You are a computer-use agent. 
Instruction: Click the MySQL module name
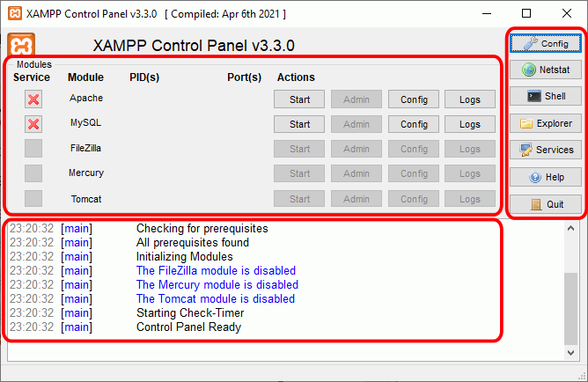tap(86, 122)
